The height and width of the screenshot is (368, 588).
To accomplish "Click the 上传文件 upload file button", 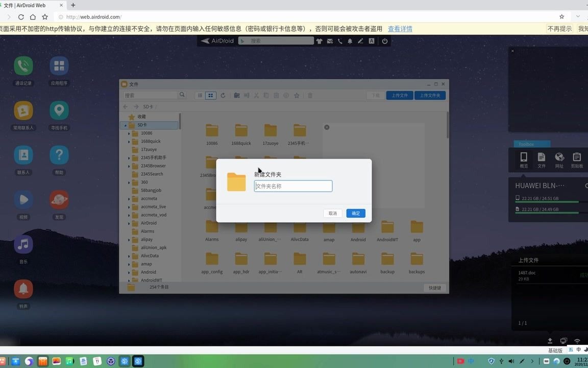I will [400, 96].
